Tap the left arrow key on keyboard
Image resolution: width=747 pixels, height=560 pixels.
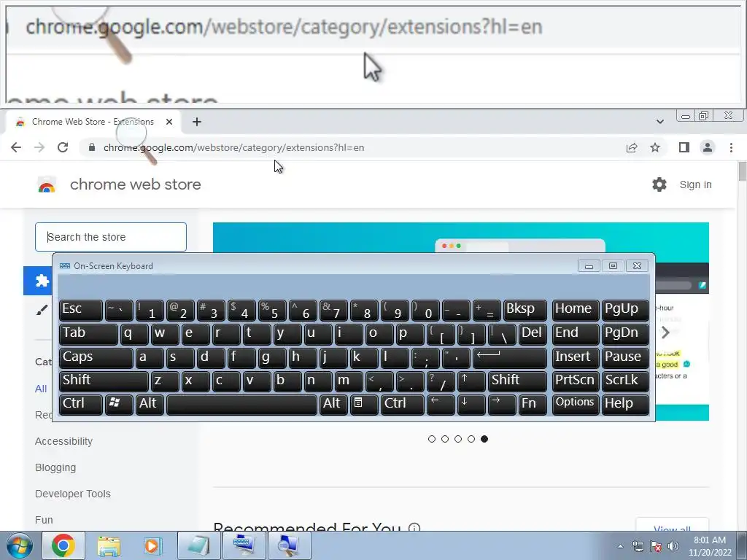tap(441, 404)
